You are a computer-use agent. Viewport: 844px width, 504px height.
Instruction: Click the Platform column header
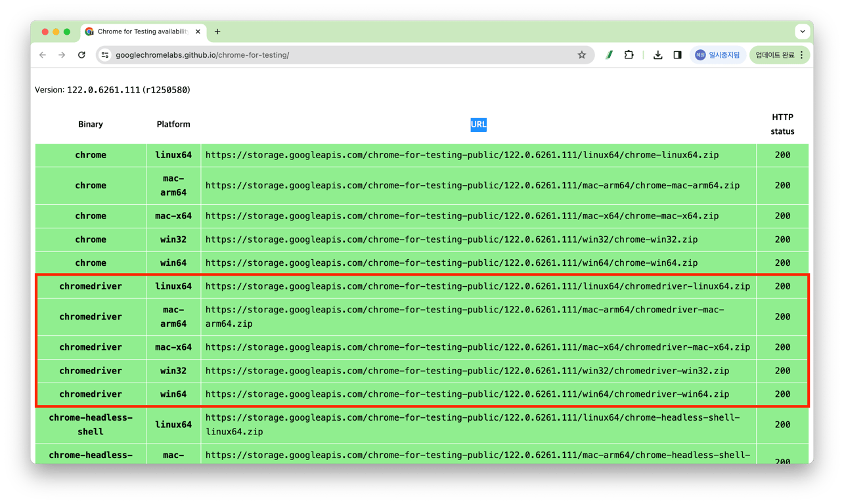pyautogui.click(x=173, y=124)
